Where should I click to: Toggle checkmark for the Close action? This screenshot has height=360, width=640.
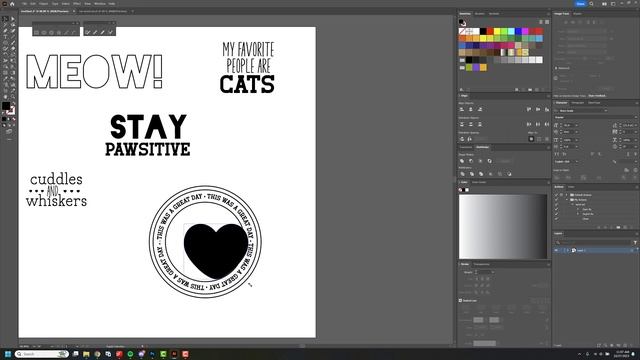coord(556,219)
